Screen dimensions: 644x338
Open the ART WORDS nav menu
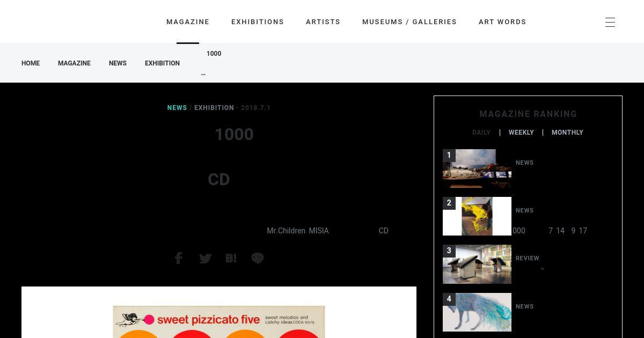tap(502, 22)
